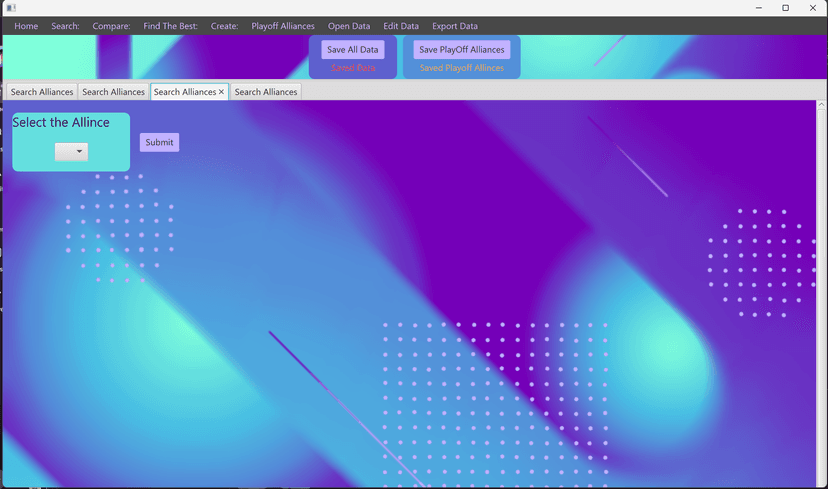Click the scrollbar up arrow
The width and height of the screenshot is (828, 489).
tap(822, 105)
